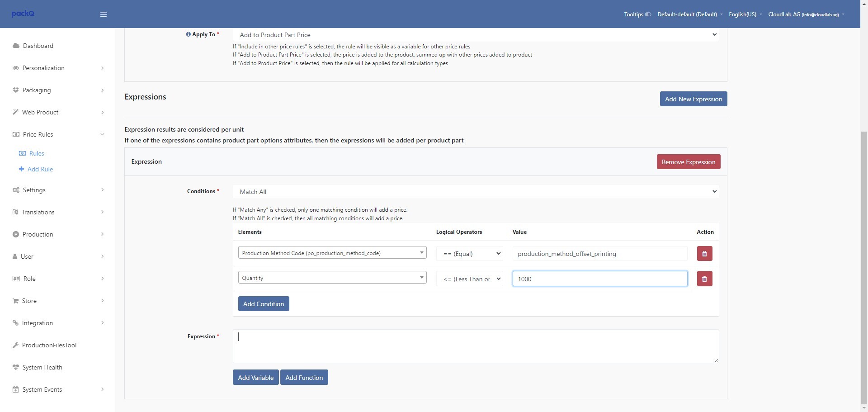
Task: Click the Packaging boxes icon
Action: click(x=16, y=90)
